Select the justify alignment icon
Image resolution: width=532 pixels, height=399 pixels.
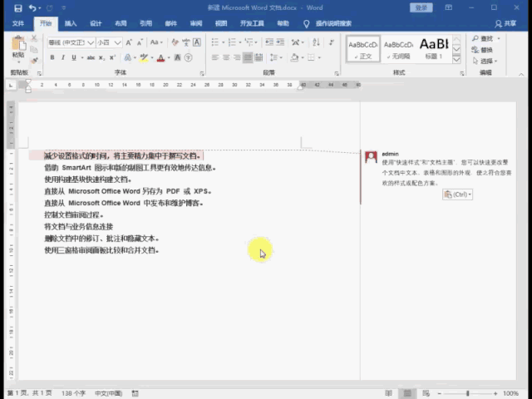[248, 58]
